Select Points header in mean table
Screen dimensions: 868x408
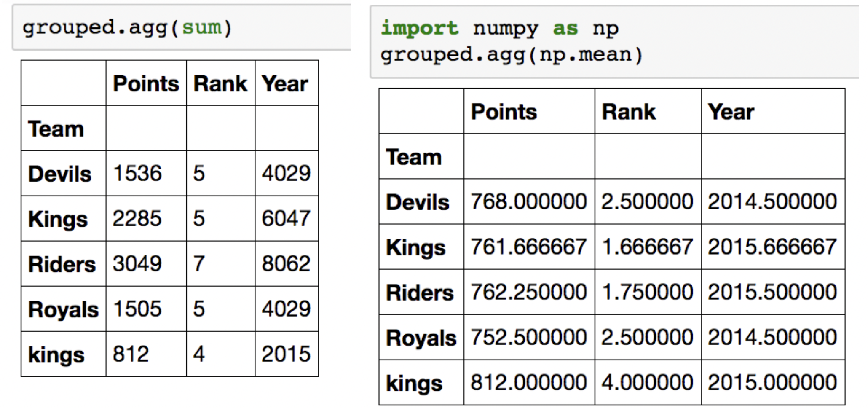[504, 112]
